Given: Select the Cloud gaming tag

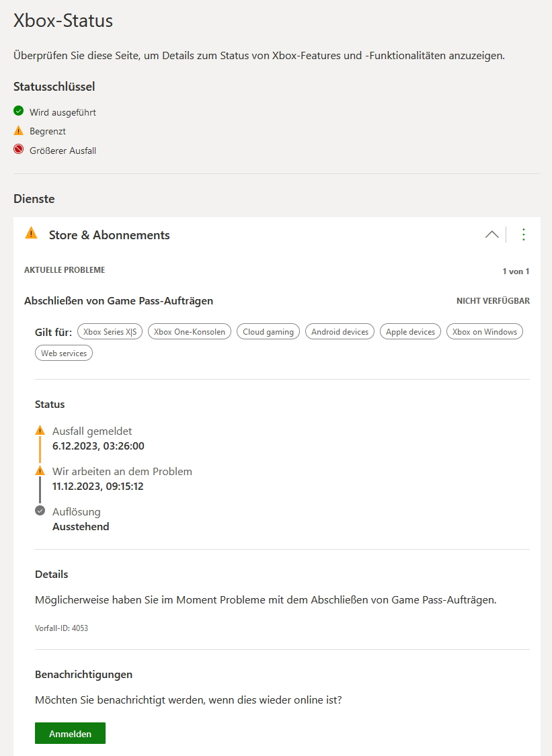Looking at the screenshot, I should pyautogui.click(x=268, y=332).
